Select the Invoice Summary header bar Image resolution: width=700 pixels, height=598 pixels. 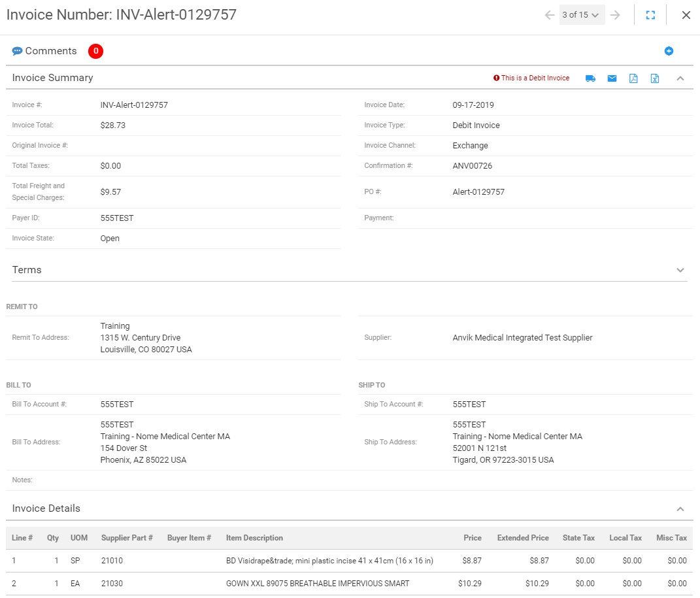52,77
